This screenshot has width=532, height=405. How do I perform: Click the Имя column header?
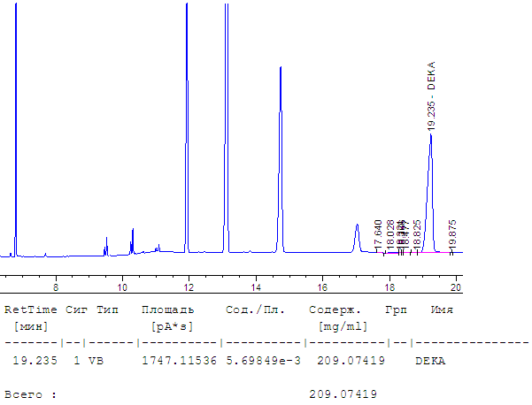[x=442, y=310]
